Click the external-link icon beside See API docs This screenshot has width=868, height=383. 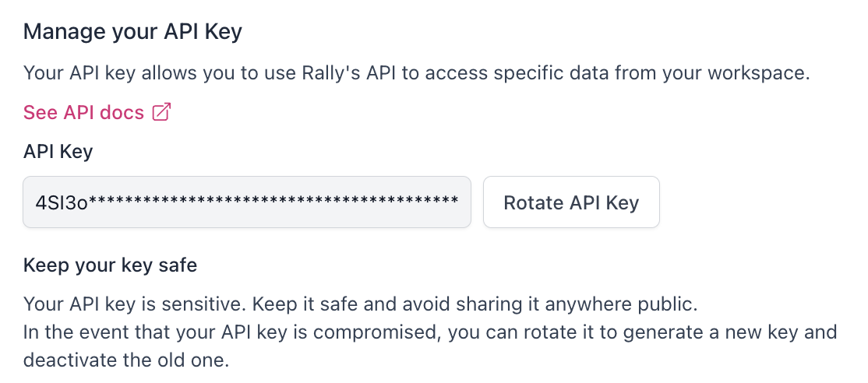(x=161, y=113)
